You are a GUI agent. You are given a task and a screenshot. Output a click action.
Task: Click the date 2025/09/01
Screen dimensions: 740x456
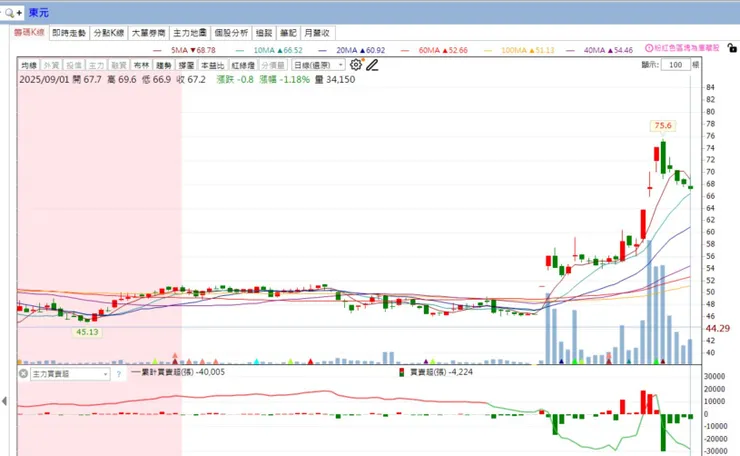(44, 79)
